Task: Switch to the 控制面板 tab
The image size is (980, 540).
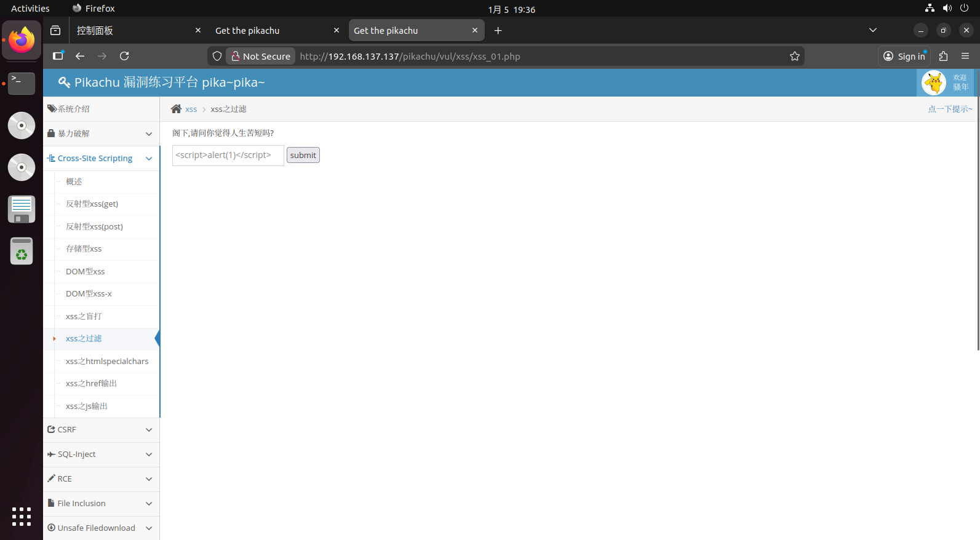Action: click(x=138, y=30)
